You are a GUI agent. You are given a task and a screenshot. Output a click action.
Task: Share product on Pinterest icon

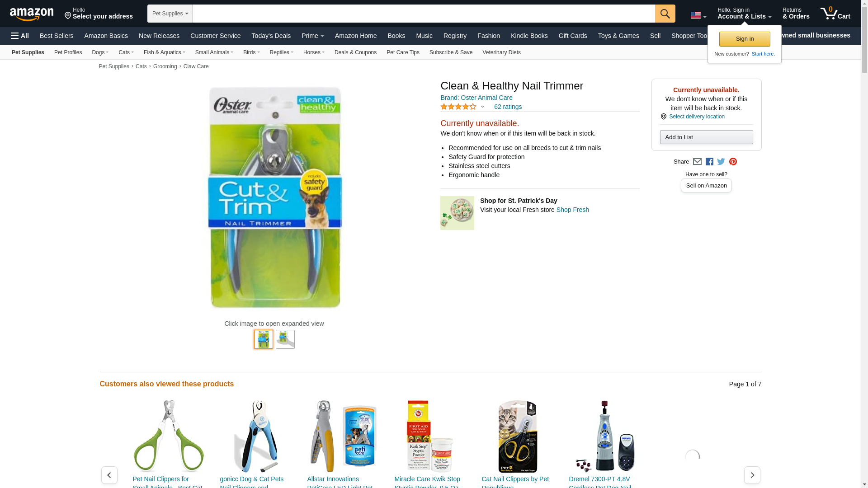click(x=733, y=162)
